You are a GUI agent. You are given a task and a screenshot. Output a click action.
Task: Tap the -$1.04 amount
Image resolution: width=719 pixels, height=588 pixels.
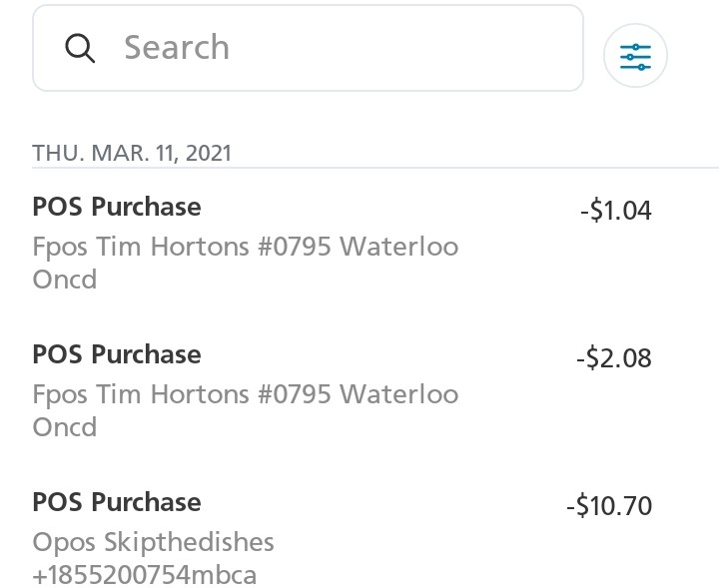(x=615, y=211)
